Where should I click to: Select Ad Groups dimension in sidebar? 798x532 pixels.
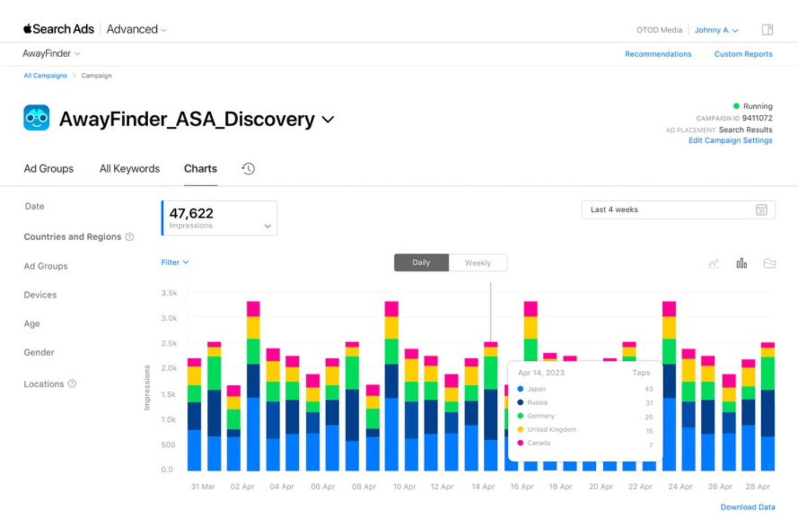[x=46, y=266]
